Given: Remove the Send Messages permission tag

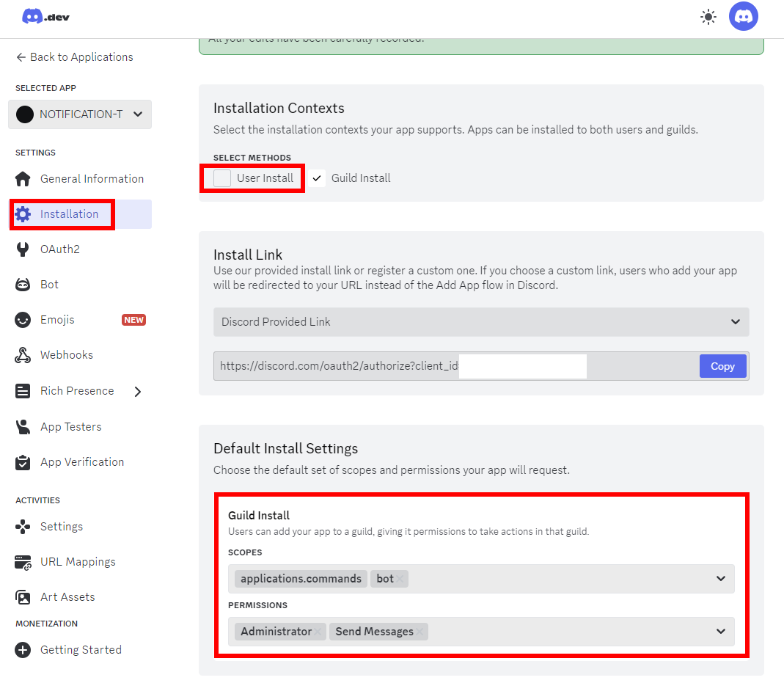Looking at the screenshot, I should (421, 632).
